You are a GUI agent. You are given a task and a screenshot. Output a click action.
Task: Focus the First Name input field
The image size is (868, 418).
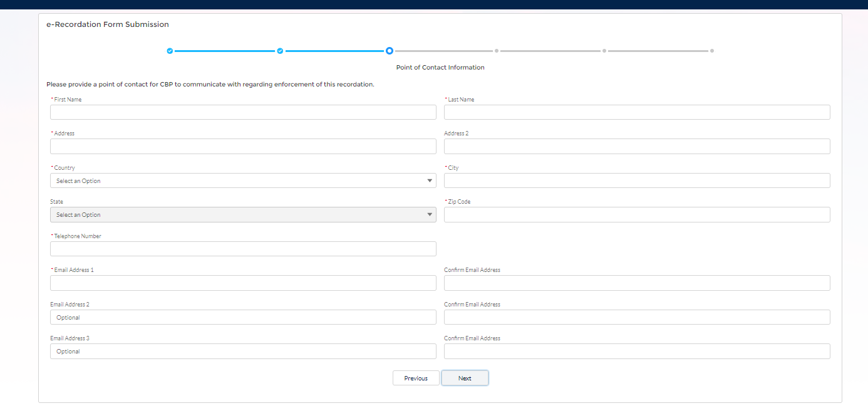coord(243,112)
